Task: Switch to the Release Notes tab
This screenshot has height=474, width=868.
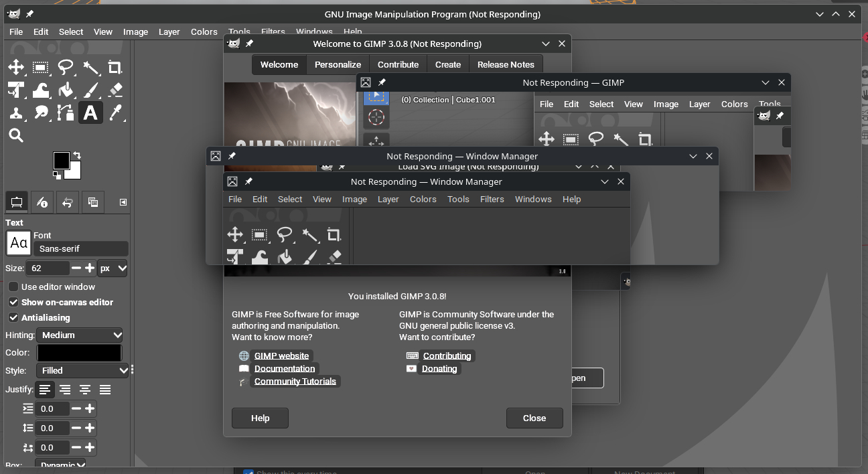Action: tap(506, 64)
